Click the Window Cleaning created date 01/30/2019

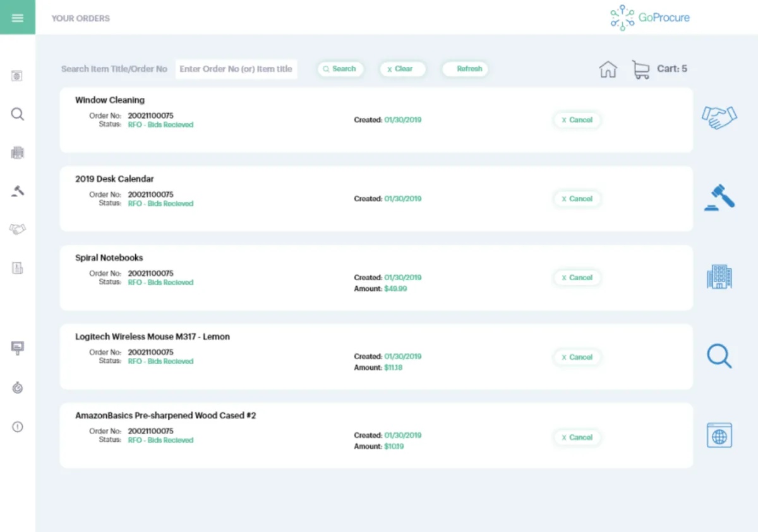click(402, 120)
